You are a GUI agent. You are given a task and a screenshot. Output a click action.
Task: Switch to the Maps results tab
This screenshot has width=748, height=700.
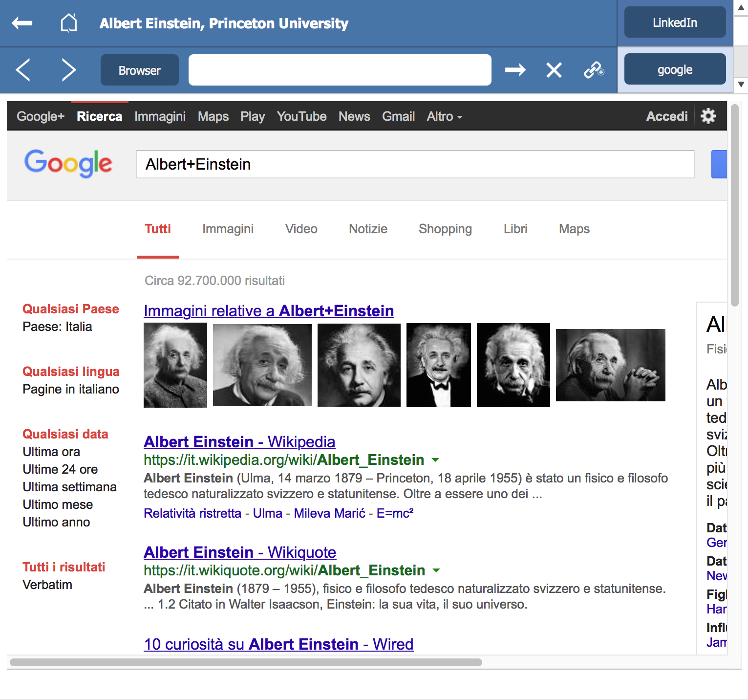point(575,229)
